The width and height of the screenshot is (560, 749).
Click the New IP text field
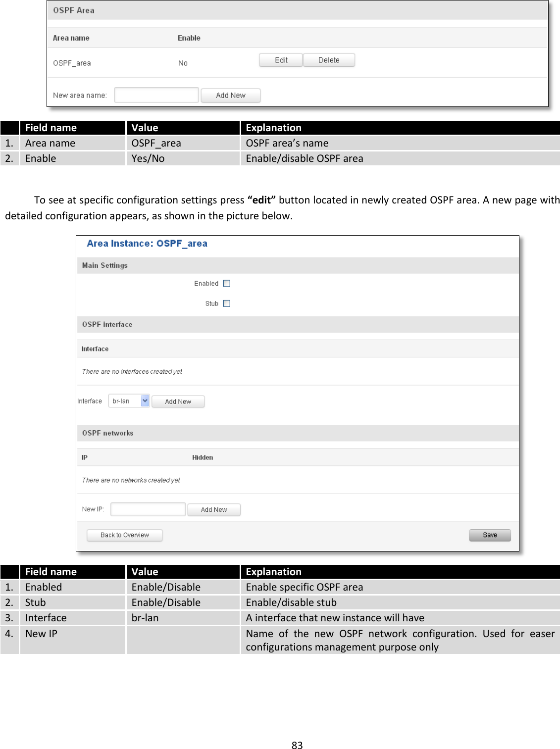147,509
